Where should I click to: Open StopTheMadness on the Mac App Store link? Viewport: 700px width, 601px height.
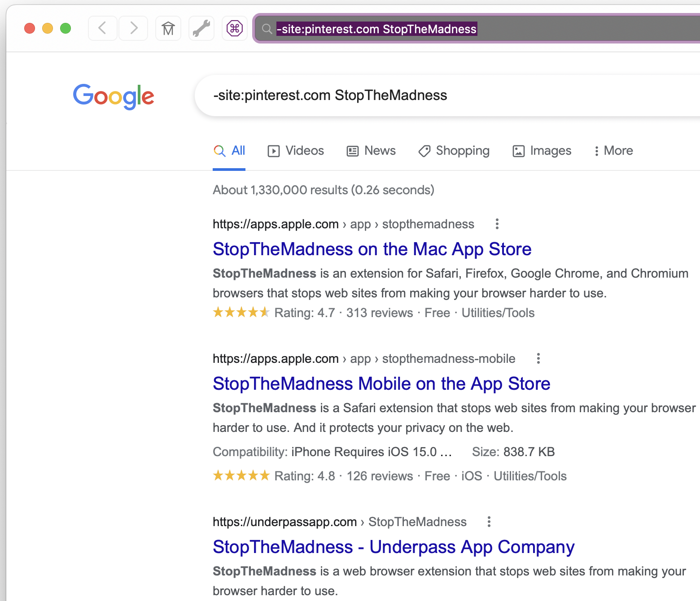click(372, 249)
